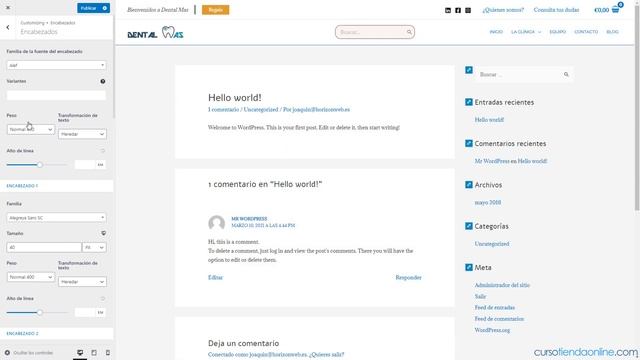Open the shopping cart icon

tap(616, 10)
